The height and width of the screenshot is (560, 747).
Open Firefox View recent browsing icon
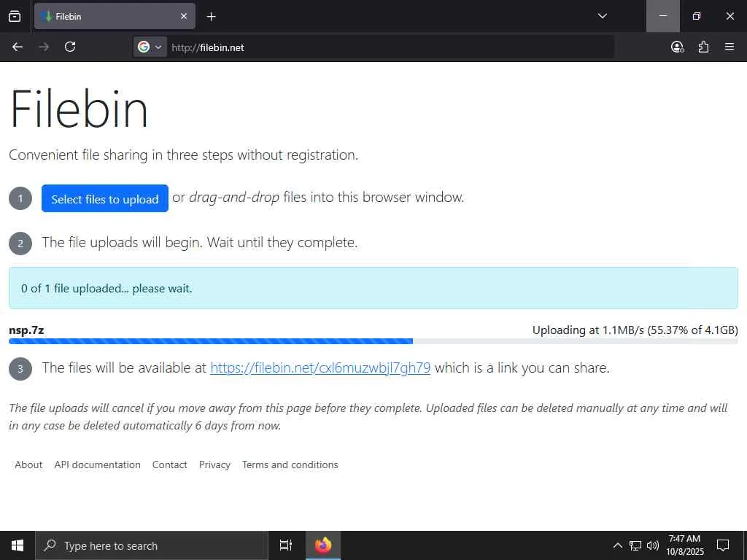pos(15,16)
